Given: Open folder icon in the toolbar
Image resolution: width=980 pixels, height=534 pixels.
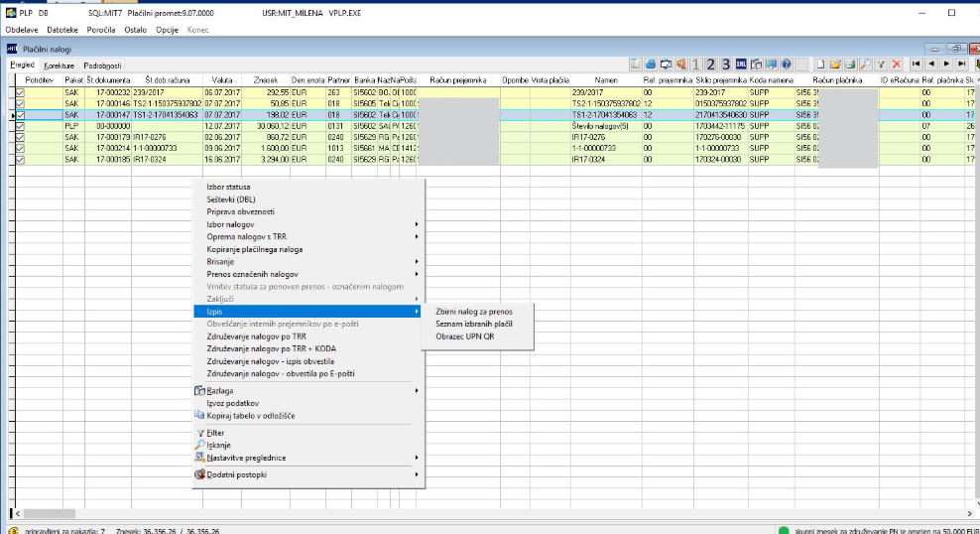Looking at the screenshot, I should pyautogui.click(x=835, y=64).
